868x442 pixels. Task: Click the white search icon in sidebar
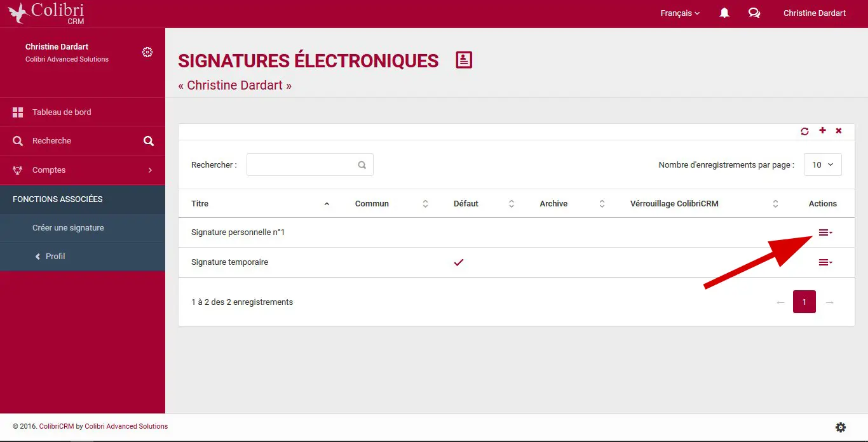click(x=149, y=141)
